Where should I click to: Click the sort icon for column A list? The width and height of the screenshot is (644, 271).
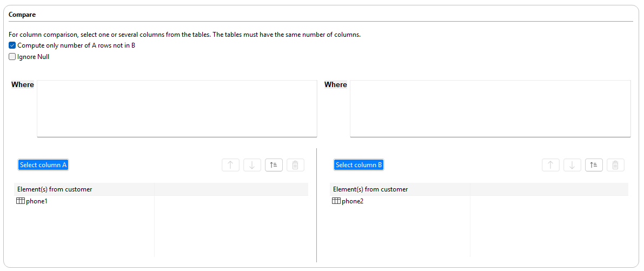[274, 165]
